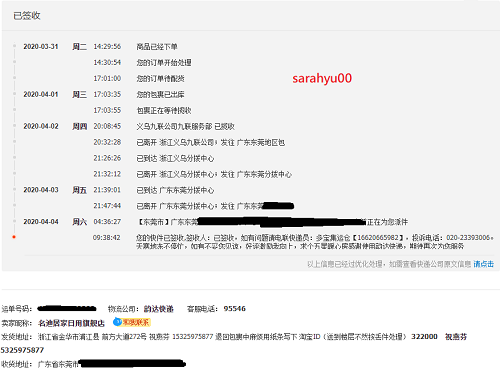This screenshot has height=372, width=500.
Task: Click postal code 322000
Action: pos(424,337)
